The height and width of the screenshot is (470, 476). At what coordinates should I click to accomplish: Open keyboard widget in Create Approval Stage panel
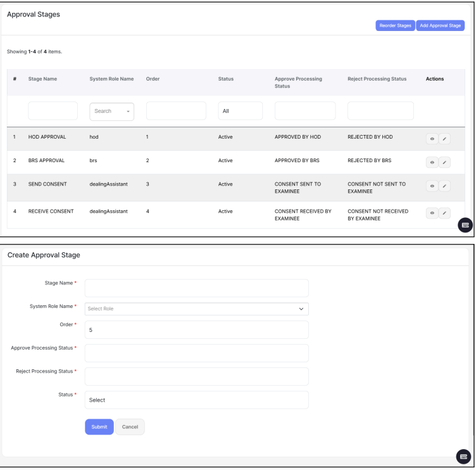point(463,457)
